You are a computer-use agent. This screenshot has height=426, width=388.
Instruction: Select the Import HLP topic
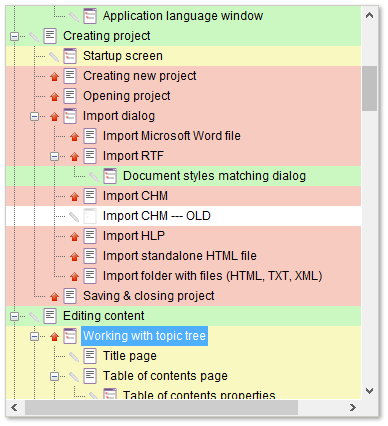pyautogui.click(x=134, y=236)
